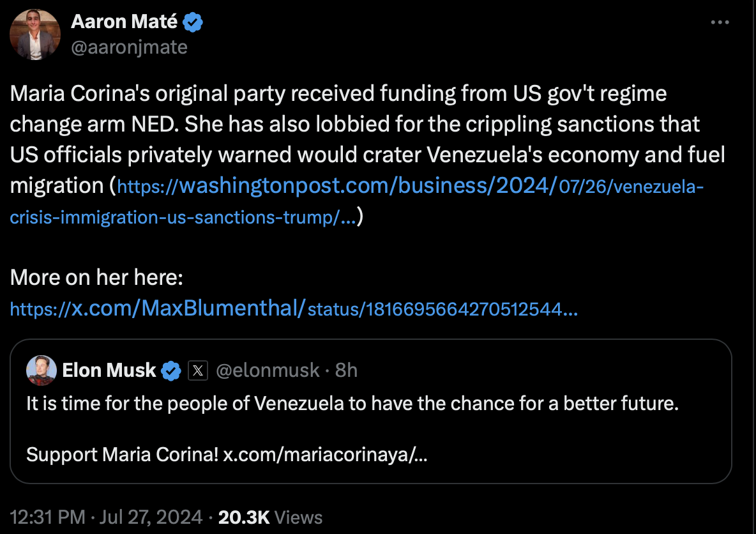This screenshot has width=756, height=534.
Task: Visit the @aaronjmate handle
Action: pos(129,47)
